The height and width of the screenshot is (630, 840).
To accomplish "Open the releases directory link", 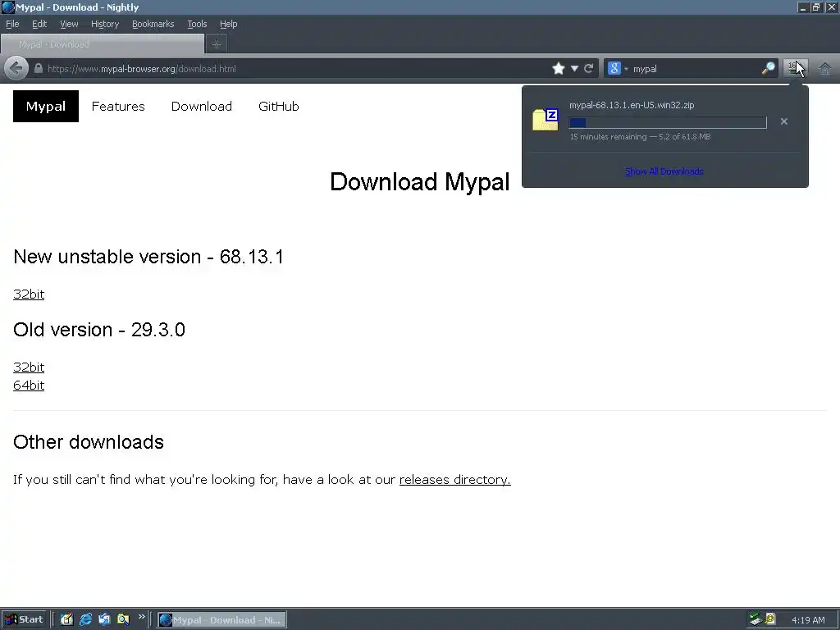I will (x=454, y=479).
